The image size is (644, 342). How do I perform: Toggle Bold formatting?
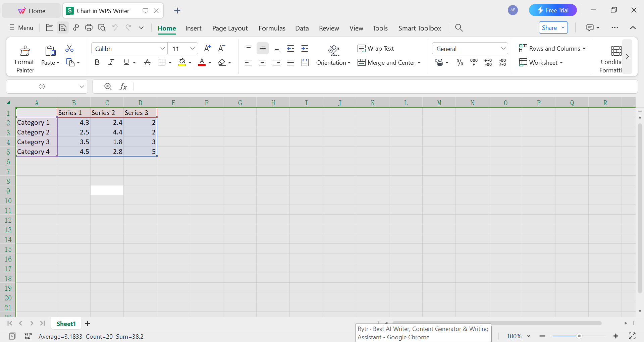(97, 62)
